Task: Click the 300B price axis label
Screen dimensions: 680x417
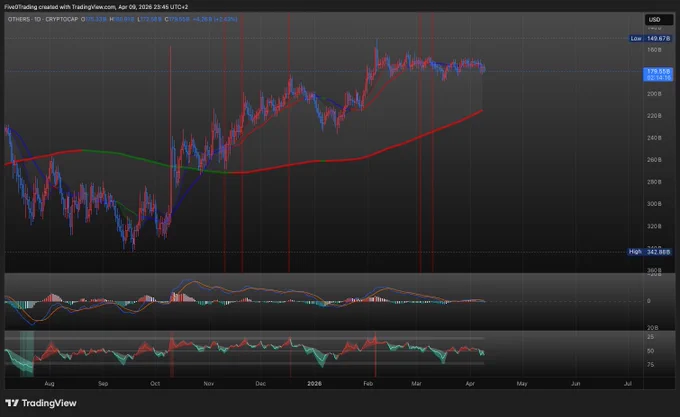Action: click(x=654, y=204)
